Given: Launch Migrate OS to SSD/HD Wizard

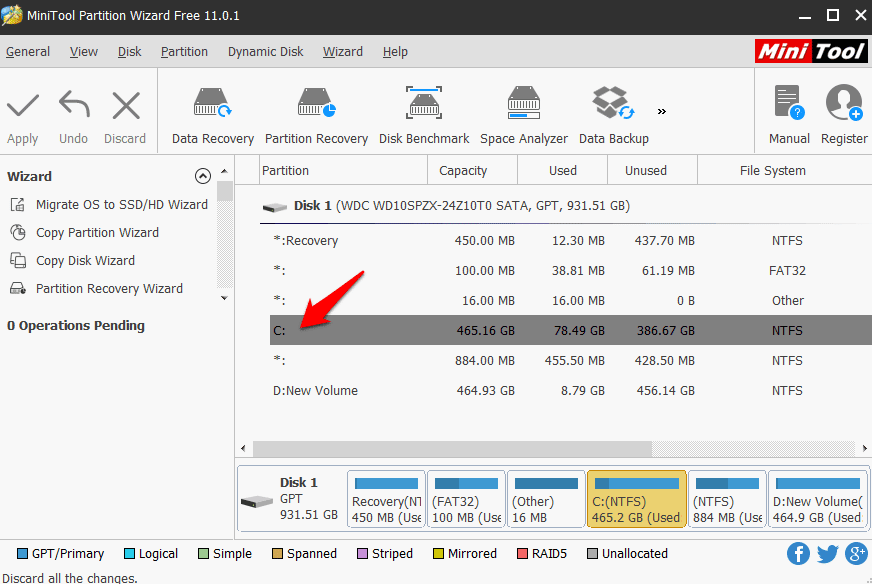Looking at the screenshot, I should pyautogui.click(x=110, y=204).
